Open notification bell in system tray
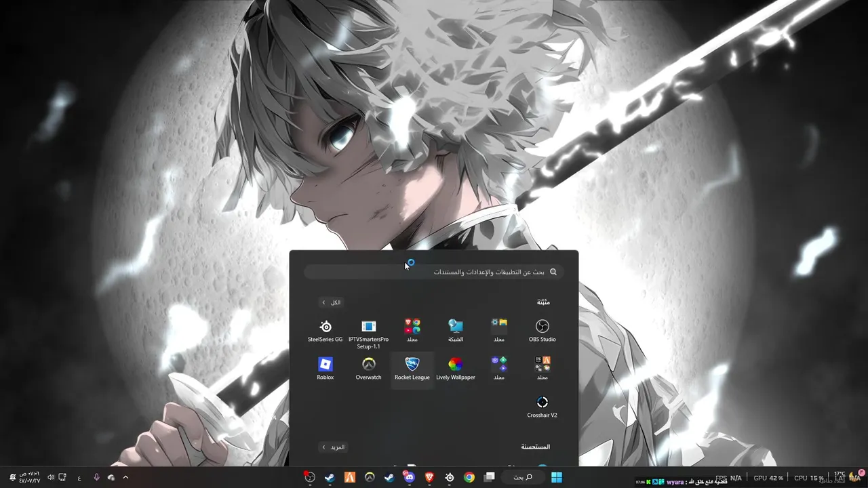868x488 pixels. [12, 477]
